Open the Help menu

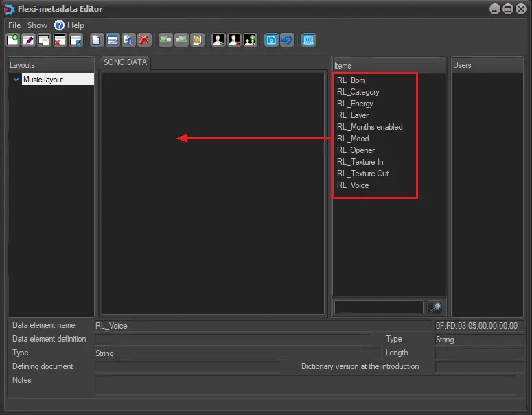pos(75,25)
